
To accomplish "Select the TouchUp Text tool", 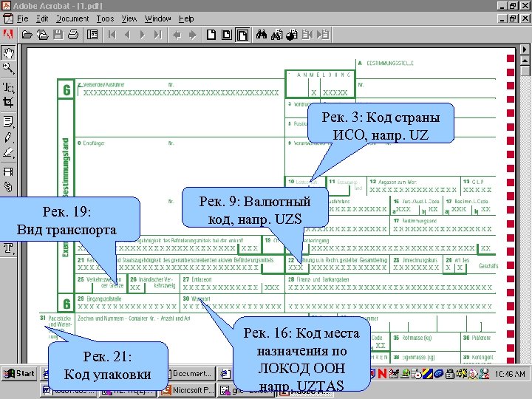I will pyautogui.click(x=8, y=248).
